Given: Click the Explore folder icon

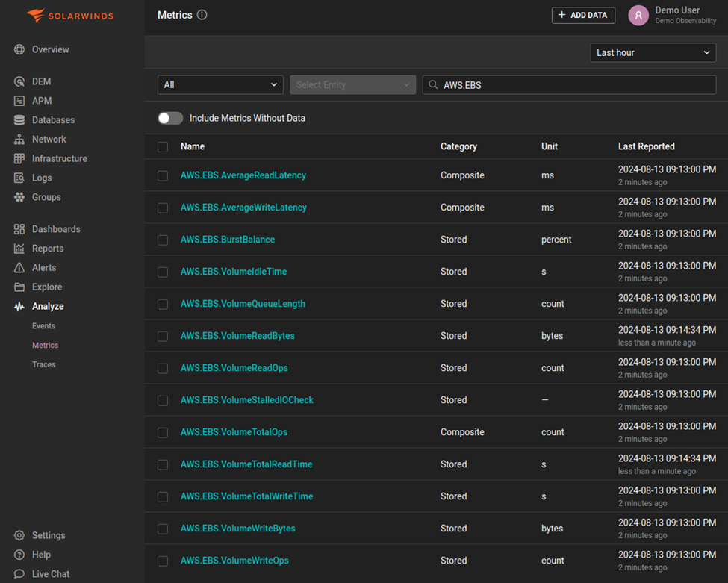Looking at the screenshot, I should (x=19, y=287).
